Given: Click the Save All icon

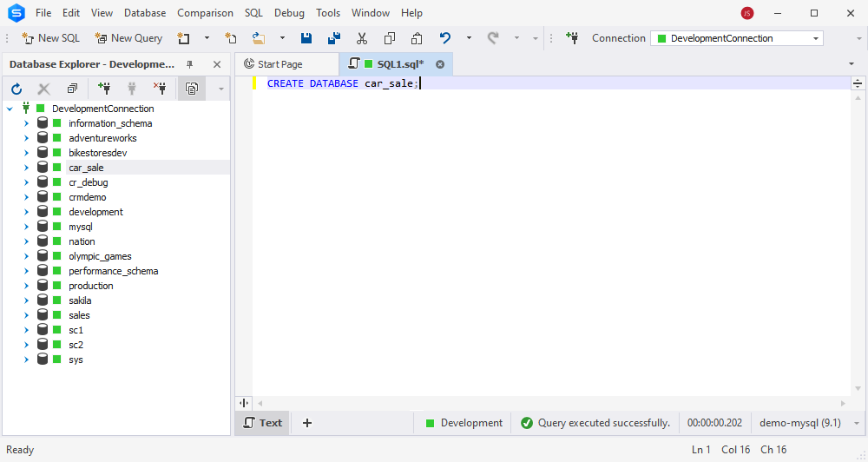Looking at the screenshot, I should point(334,38).
